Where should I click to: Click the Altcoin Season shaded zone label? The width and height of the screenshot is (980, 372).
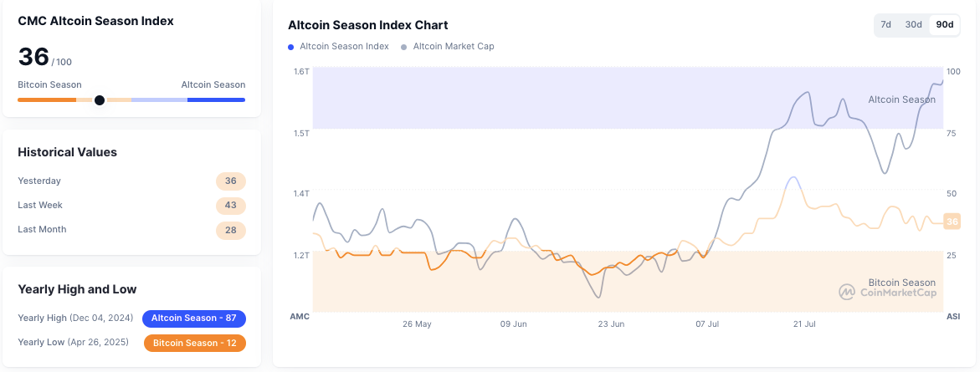901,99
